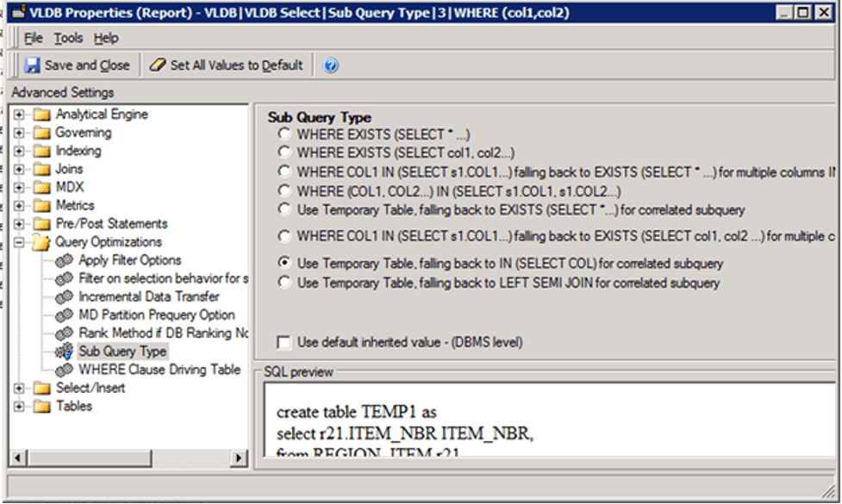Open the Tools menu
Image resolution: width=842 pixels, height=504 pixels.
click(x=68, y=38)
